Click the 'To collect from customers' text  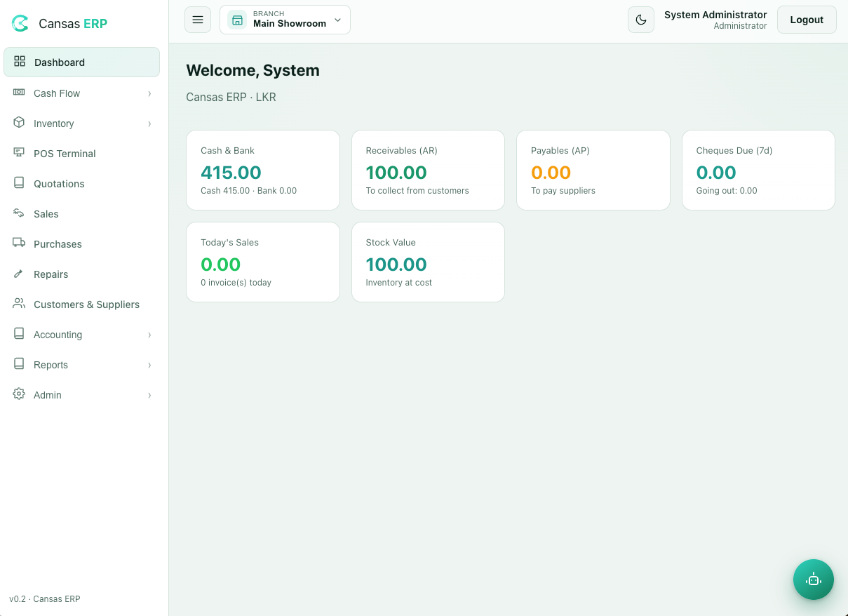[x=417, y=191]
